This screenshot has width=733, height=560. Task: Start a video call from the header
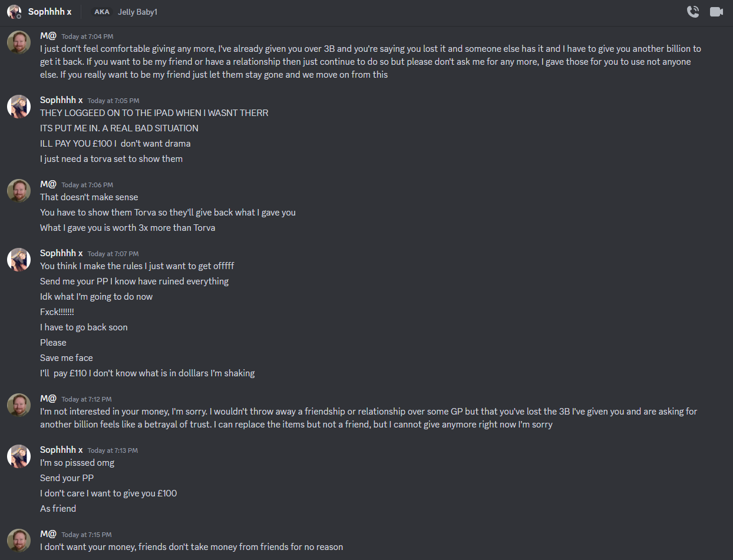[717, 12]
